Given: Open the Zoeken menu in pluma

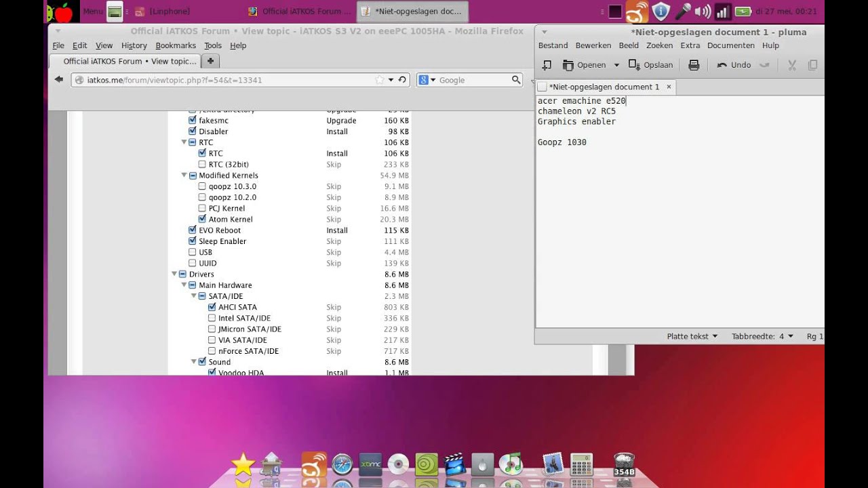Looking at the screenshot, I should (x=659, y=45).
